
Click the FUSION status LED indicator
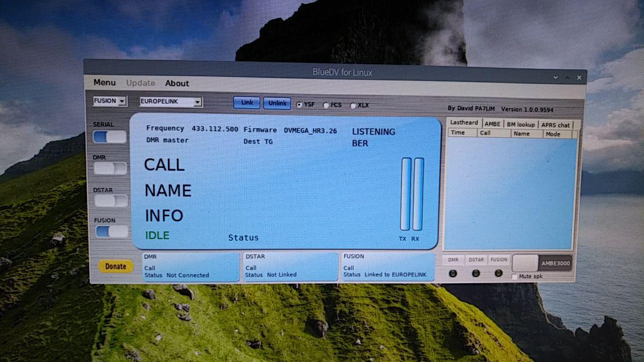tap(498, 273)
